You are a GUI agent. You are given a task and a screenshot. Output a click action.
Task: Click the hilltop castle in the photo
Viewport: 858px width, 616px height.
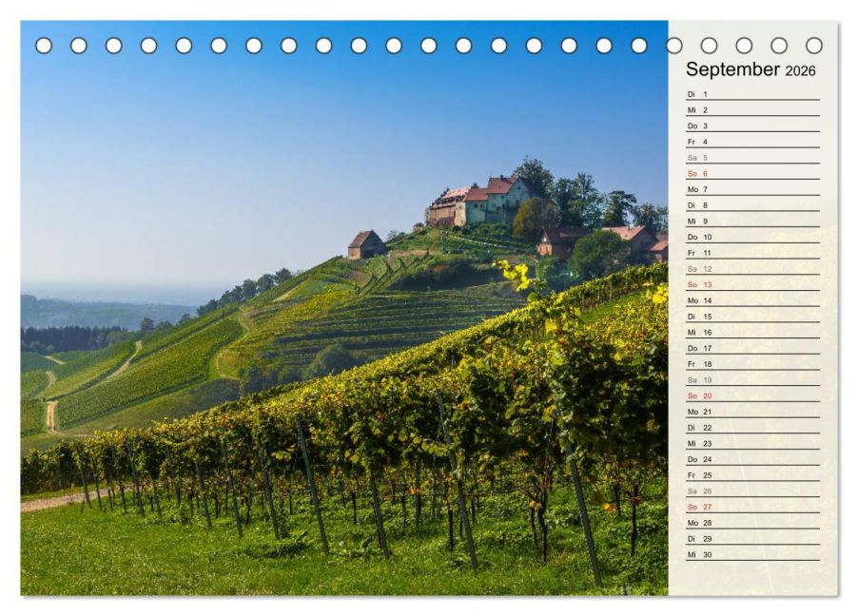(478, 201)
